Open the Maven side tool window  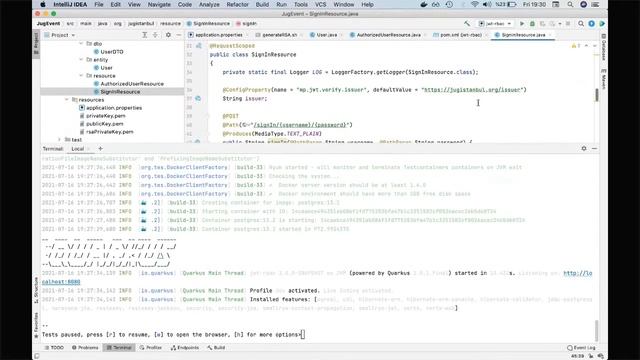[603, 79]
